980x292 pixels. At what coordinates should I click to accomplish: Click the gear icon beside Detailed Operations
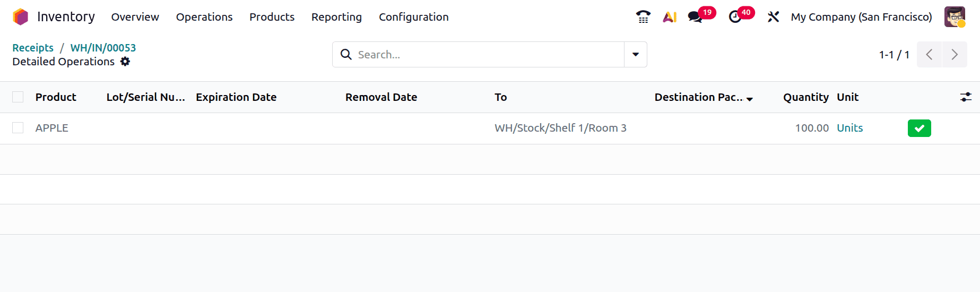125,62
